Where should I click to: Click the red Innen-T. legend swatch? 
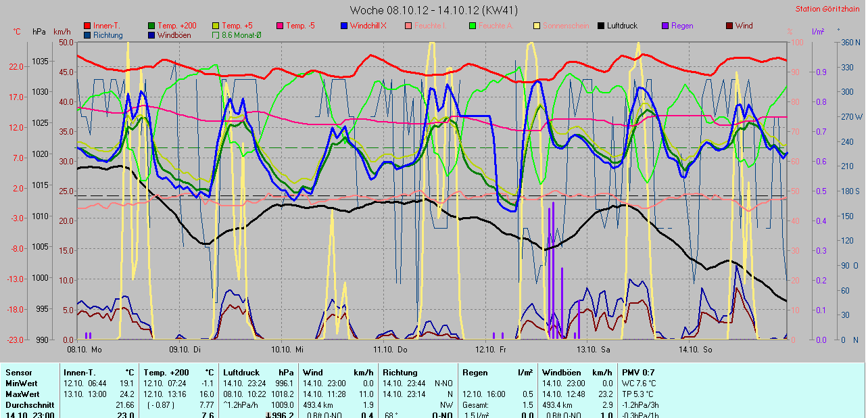click(x=87, y=26)
